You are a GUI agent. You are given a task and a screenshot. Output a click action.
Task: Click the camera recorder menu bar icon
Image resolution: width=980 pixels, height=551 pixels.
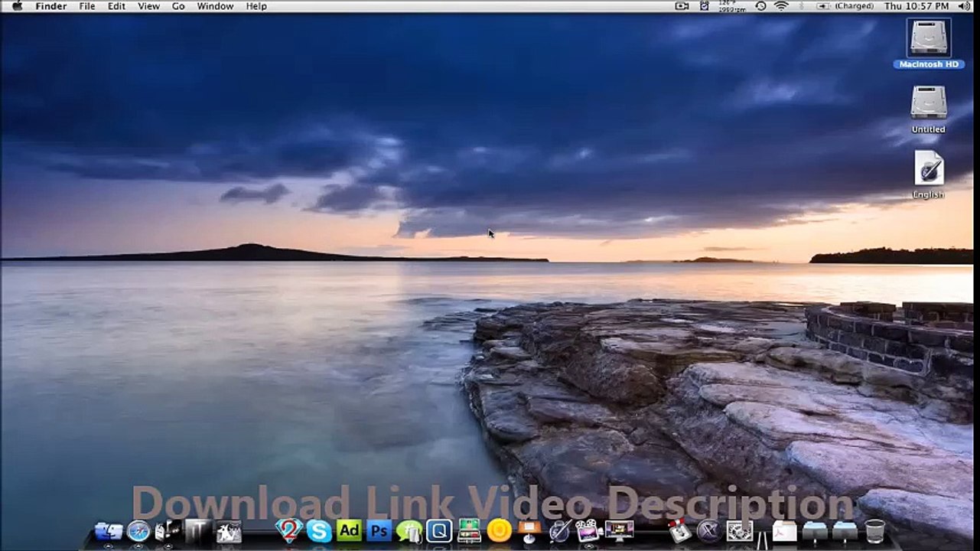coord(682,6)
